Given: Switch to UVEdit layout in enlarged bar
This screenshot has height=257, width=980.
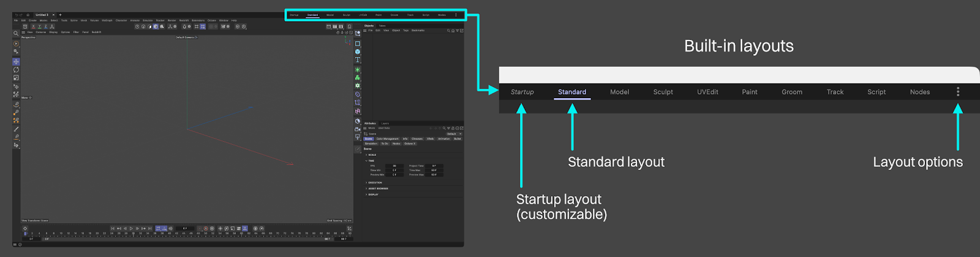Looking at the screenshot, I should coord(707,92).
